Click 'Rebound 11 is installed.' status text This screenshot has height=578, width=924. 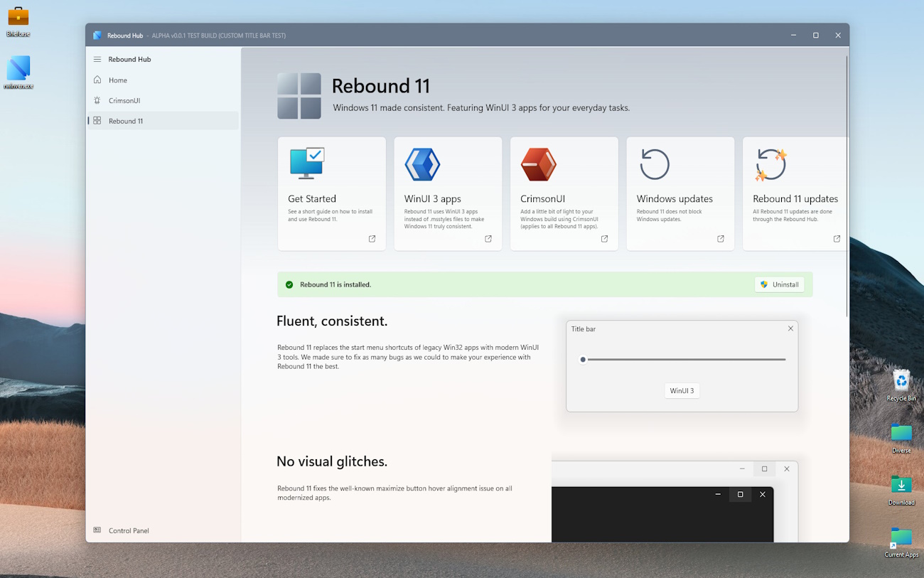(335, 284)
